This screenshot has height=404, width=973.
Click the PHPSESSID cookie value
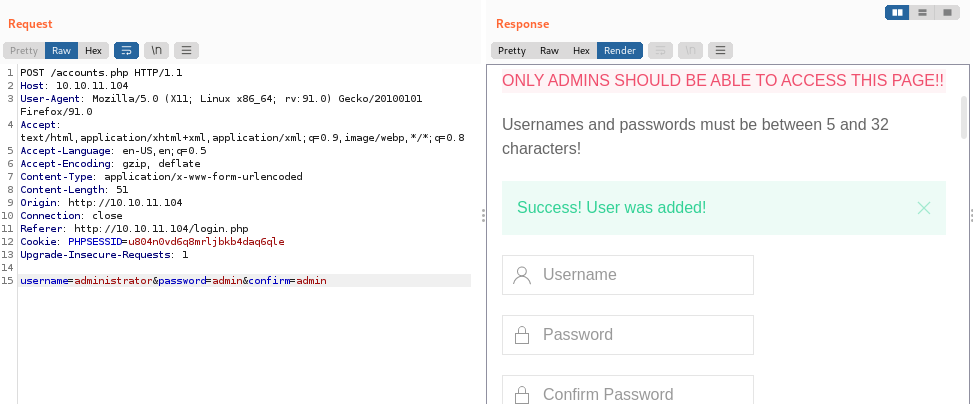[x=207, y=242]
